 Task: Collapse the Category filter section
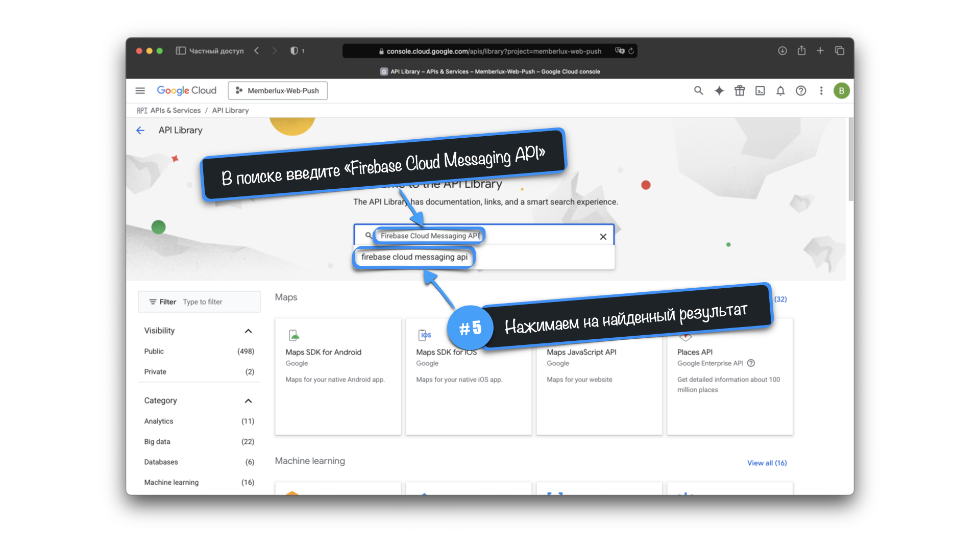[x=248, y=401]
